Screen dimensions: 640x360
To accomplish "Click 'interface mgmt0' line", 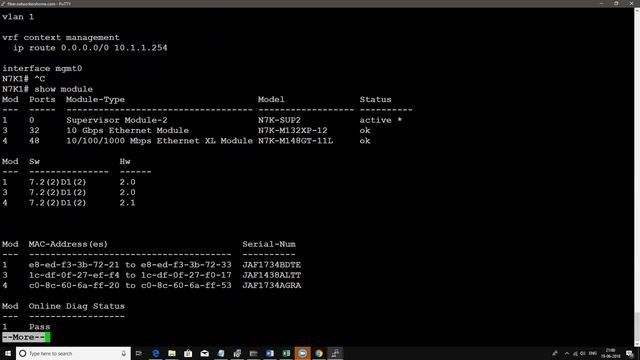I will point(42,68).
